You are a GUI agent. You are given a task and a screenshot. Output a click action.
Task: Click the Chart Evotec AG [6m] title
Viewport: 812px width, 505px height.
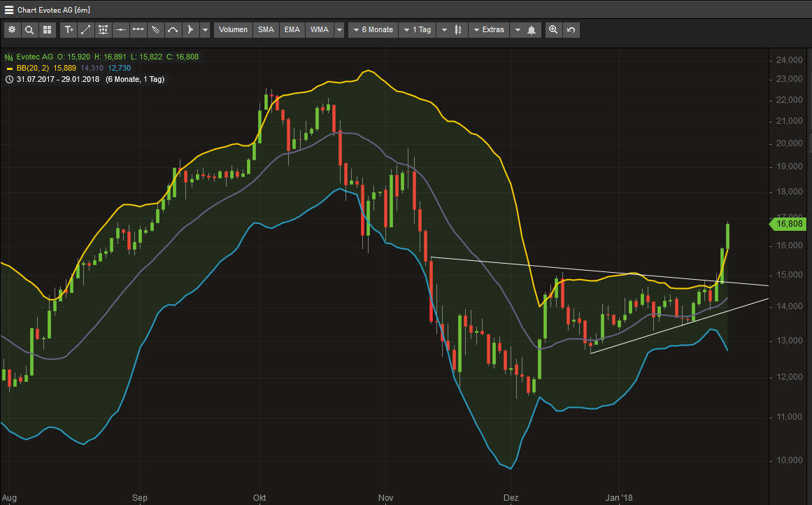[54, 10]
